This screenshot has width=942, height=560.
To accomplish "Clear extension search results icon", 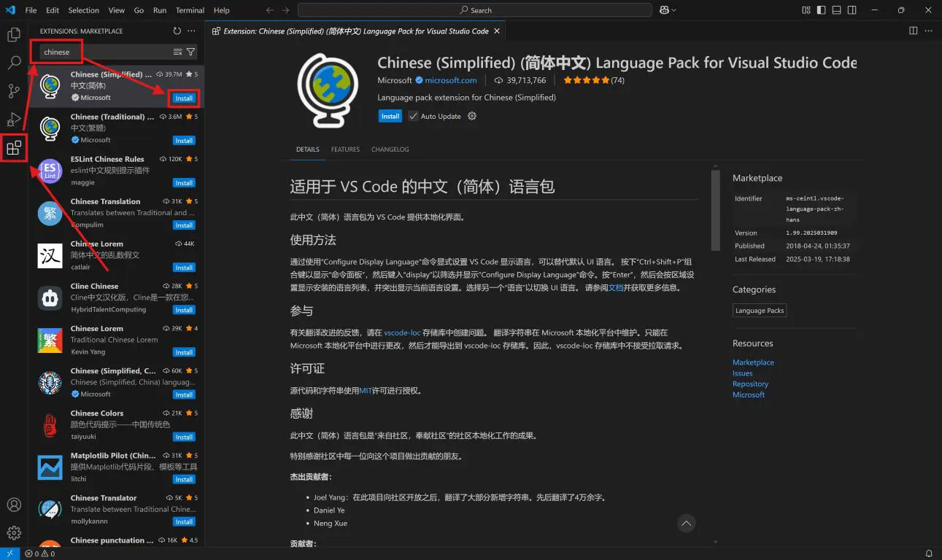I will pos(177,52).
